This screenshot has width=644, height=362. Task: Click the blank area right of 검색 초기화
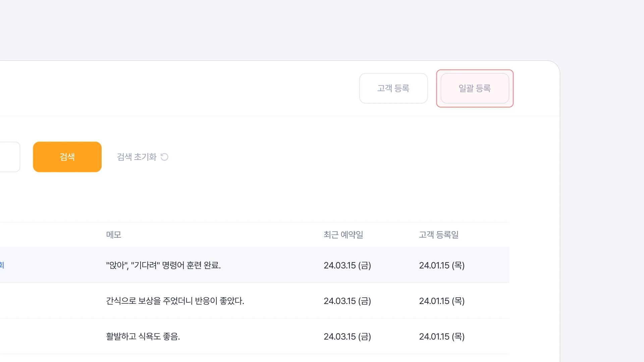tap(302, 157)
